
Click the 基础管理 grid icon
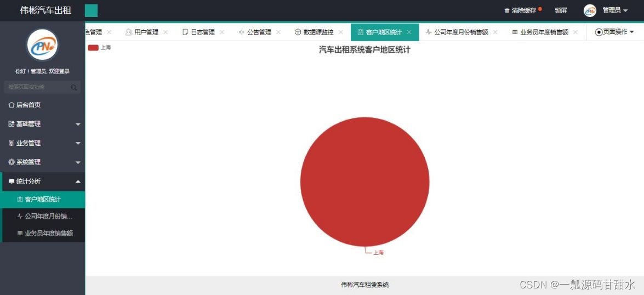coord(12,124)
